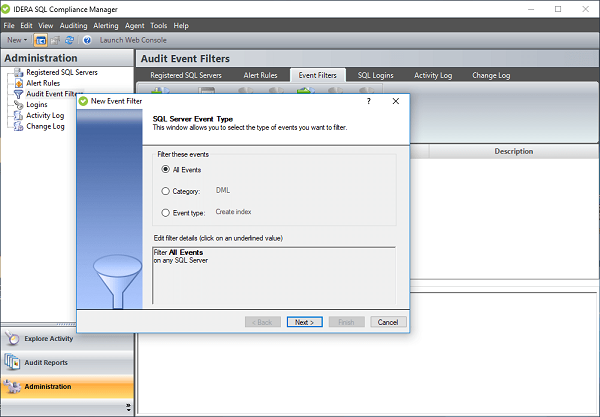Cancel the New Event Filter dialog

[385, 322]
